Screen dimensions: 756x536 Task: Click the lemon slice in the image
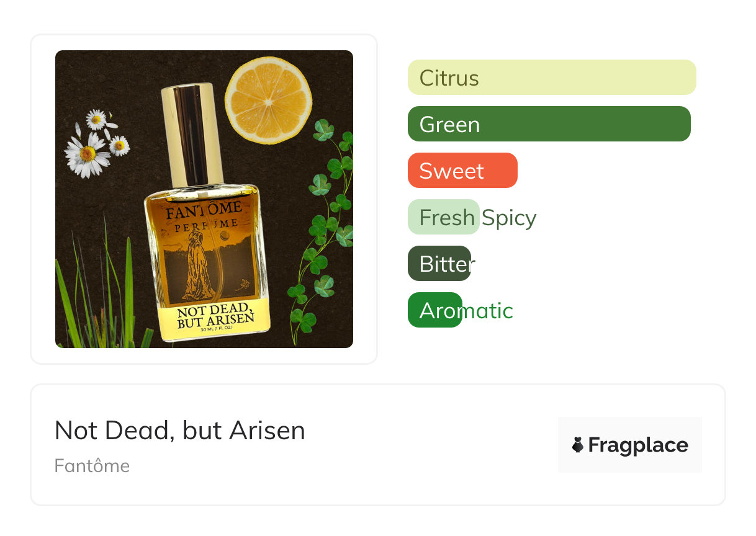268,99
